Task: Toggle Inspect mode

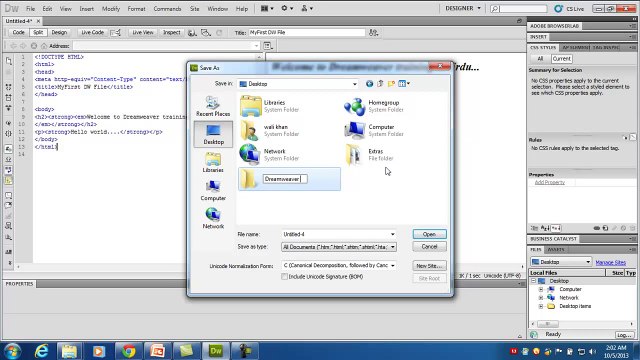Action: (x=171, y=32)
